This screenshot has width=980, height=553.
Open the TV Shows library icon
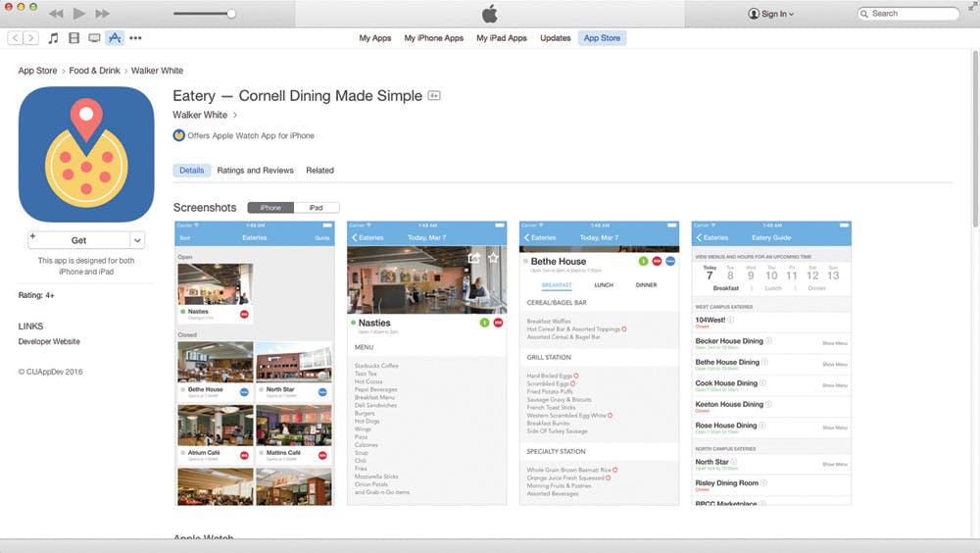pyautogui.click(x=94, y=38)
